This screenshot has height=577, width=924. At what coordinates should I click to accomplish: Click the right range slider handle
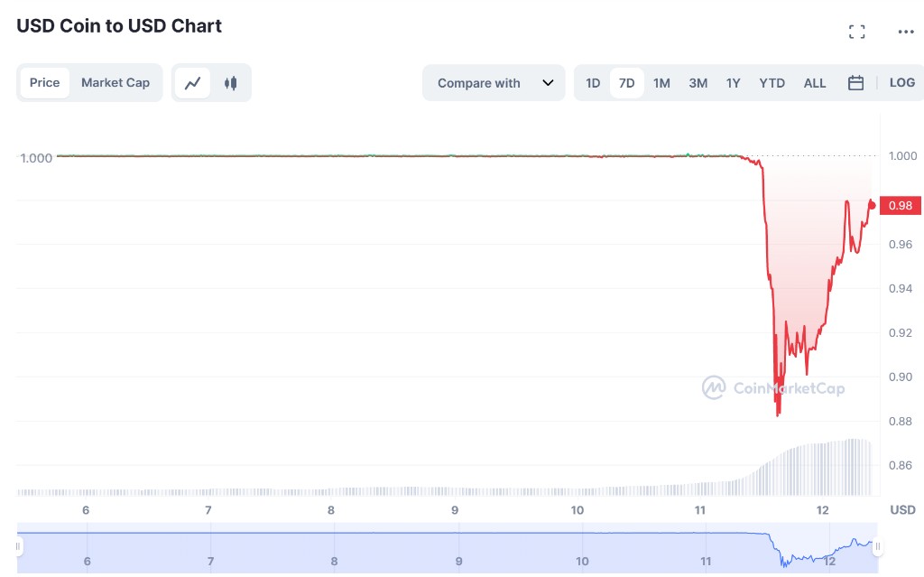pos(877,547)
